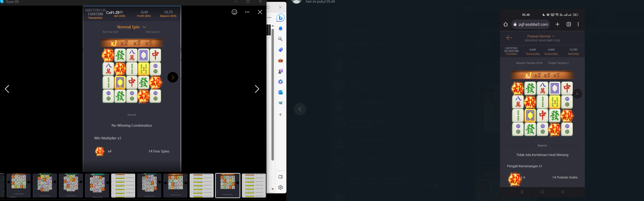Viewport: 644px width, 201px height.
Task: Open the leftmost transaction list thumbnail
Action: [x=123, y=186]
